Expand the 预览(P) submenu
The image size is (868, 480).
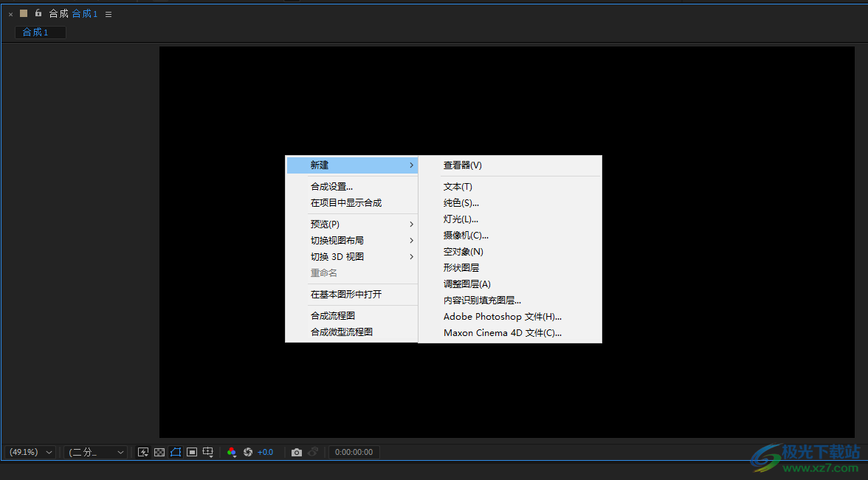tap(351, 224)
